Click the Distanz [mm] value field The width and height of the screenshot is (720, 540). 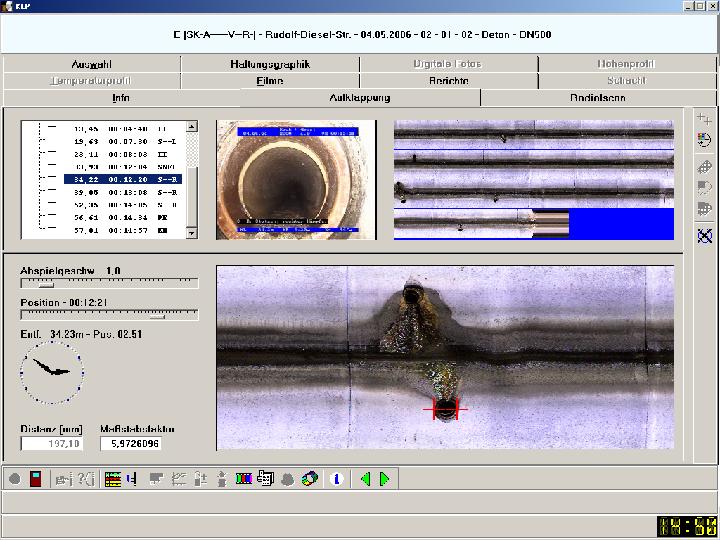click(x=52, y=443)
